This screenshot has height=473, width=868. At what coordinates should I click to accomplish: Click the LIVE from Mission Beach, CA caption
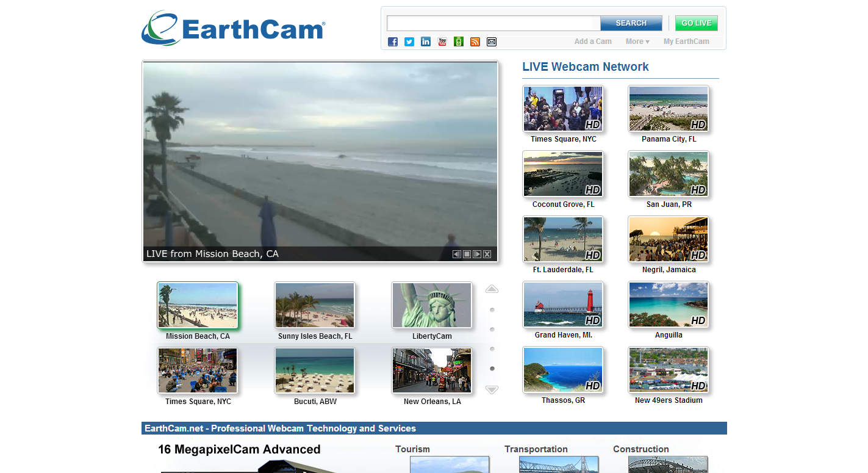tap(212, 254)
